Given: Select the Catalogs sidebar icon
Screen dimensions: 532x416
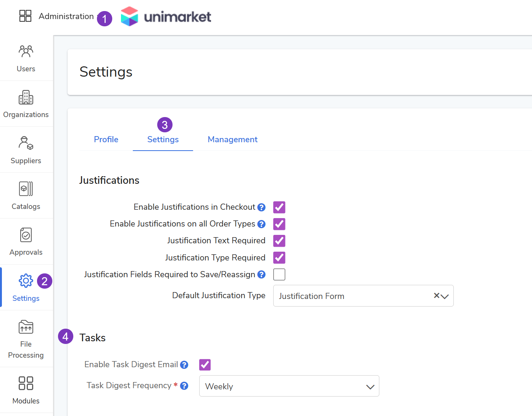Looking at the screenshot, I should tap(26, 189).
